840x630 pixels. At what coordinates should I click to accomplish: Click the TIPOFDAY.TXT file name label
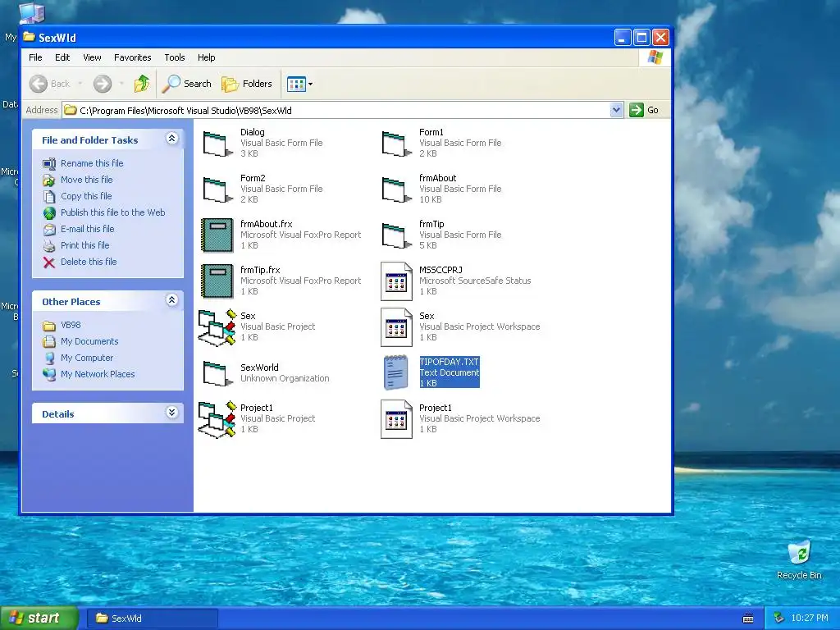[x=449, y=362]
